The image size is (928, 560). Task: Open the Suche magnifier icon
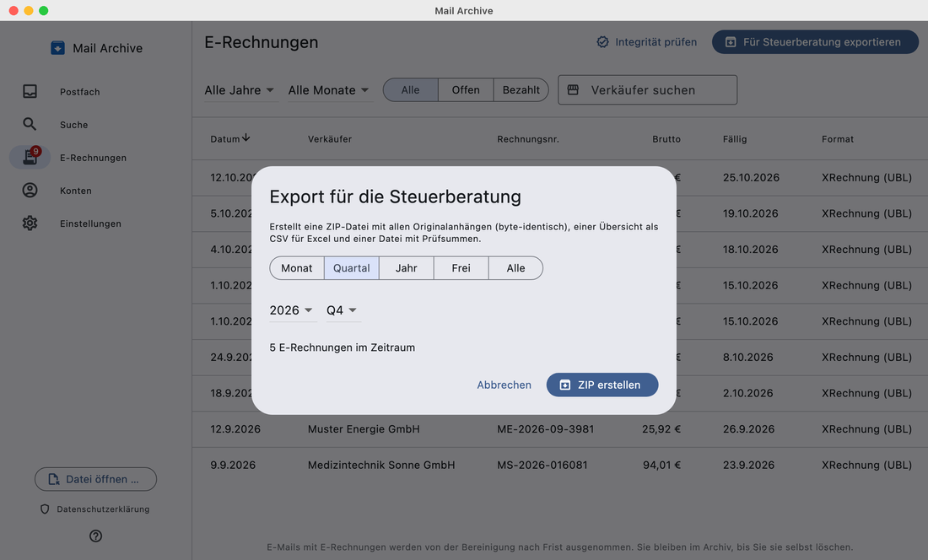[x=30, y=124]
